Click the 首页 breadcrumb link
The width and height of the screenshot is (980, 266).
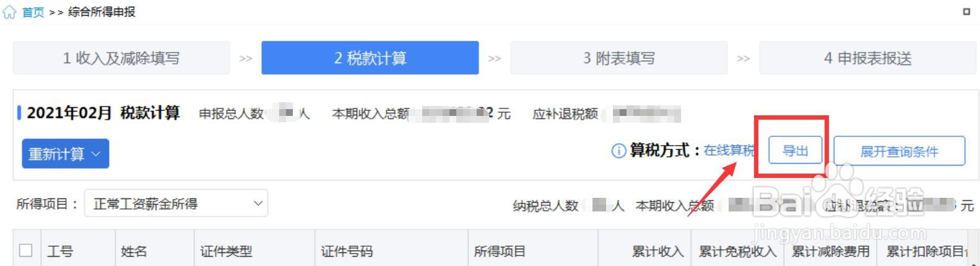pos(33,12)
